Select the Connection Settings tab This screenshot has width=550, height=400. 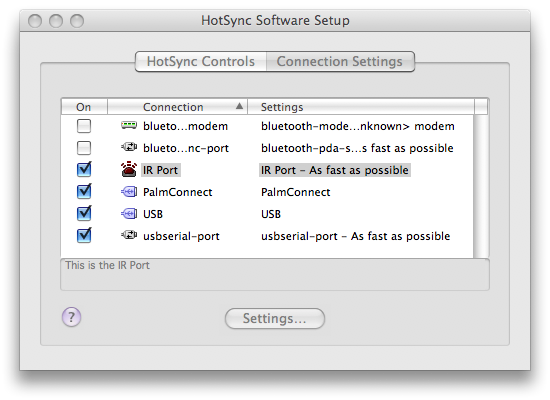pyautogui.click(x=340, y=61)
